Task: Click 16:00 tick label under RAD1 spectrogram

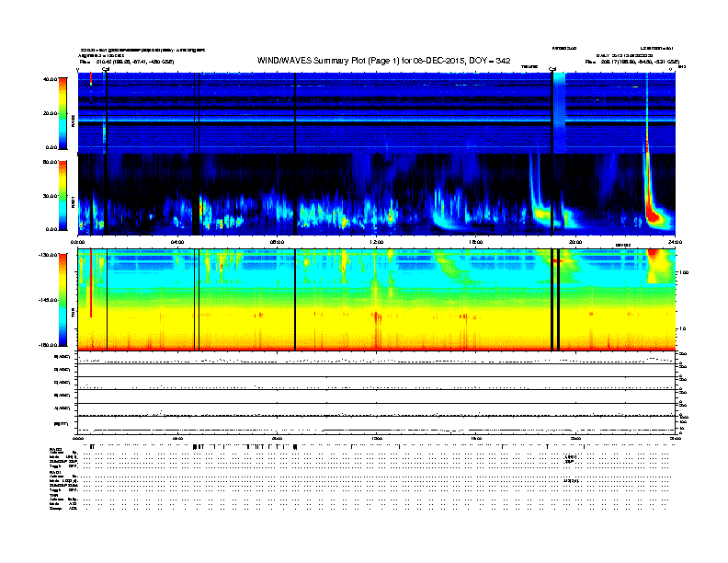Action: 476,242
